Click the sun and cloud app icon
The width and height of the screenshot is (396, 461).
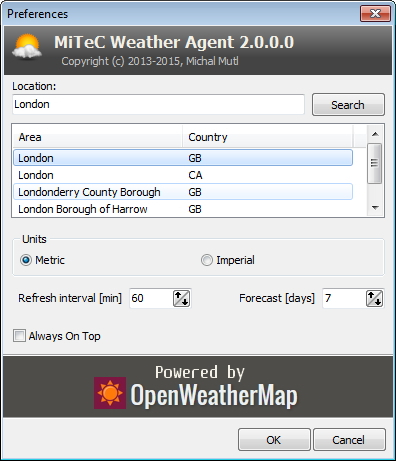coord(27,46)
